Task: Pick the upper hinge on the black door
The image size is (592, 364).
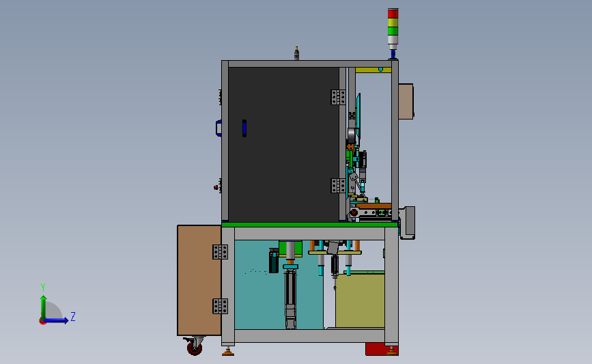Action: coord(338,97)
